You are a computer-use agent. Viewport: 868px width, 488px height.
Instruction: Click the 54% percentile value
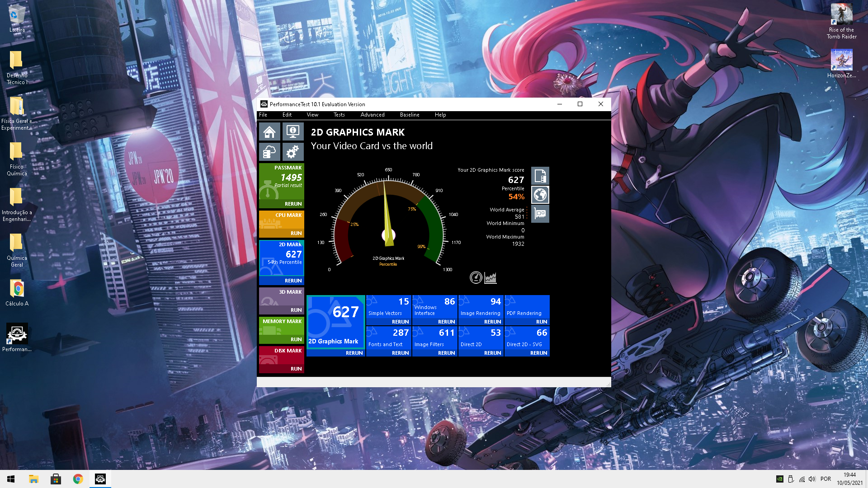516,197
